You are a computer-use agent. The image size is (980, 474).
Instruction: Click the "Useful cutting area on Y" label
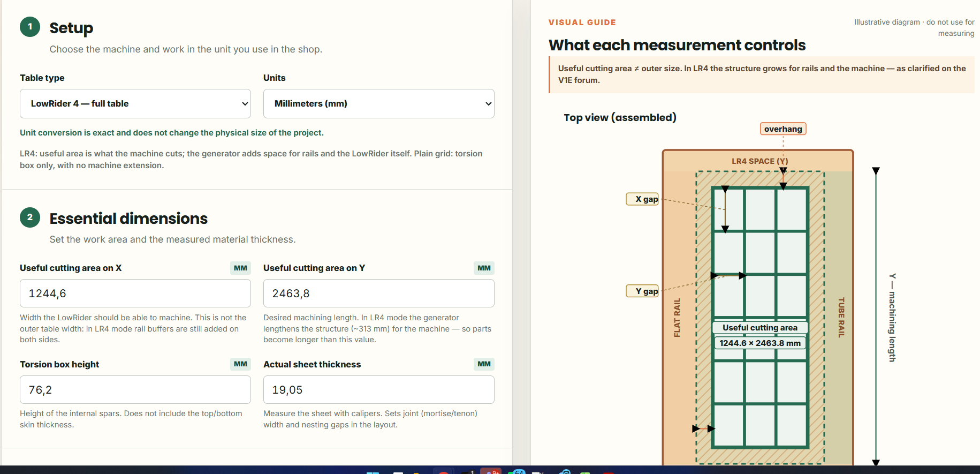point(314,268)
